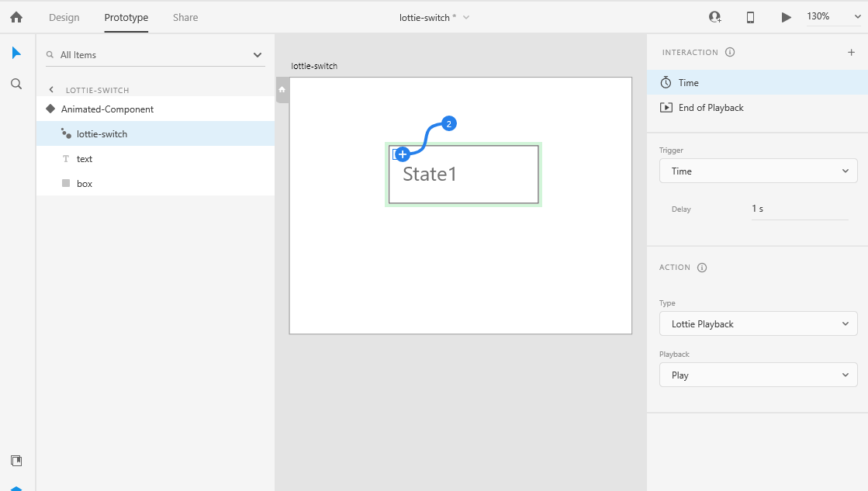Click the ACTION info icon

pos(702,267)
